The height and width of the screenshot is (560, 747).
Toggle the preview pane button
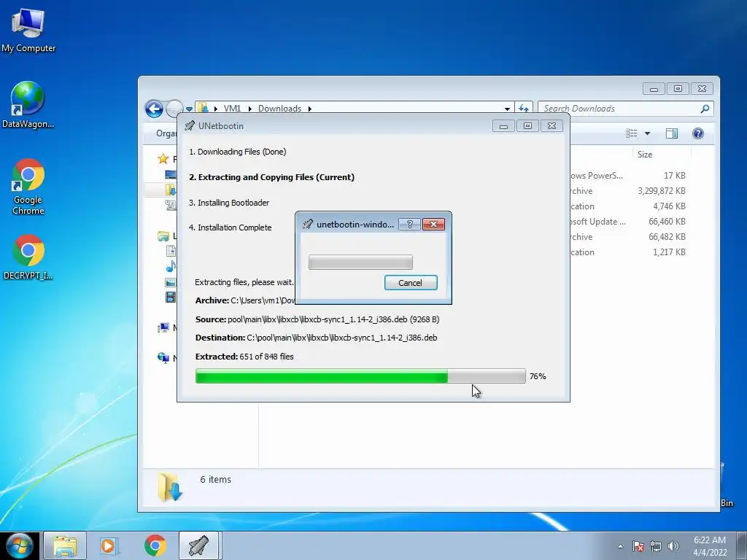(x=672, y=133)
